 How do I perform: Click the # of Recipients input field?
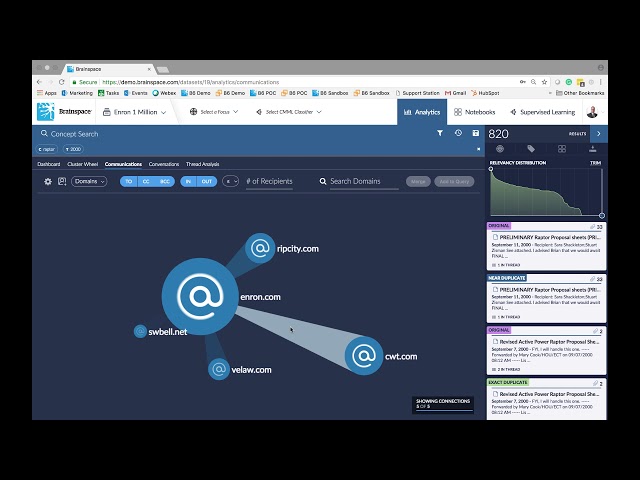tap(269, 182)
